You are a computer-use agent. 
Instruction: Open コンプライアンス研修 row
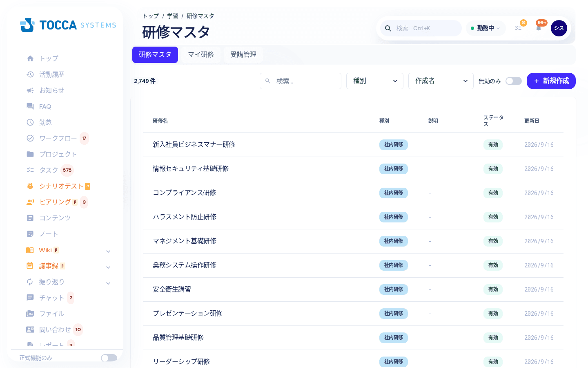(x=353, y=193)
